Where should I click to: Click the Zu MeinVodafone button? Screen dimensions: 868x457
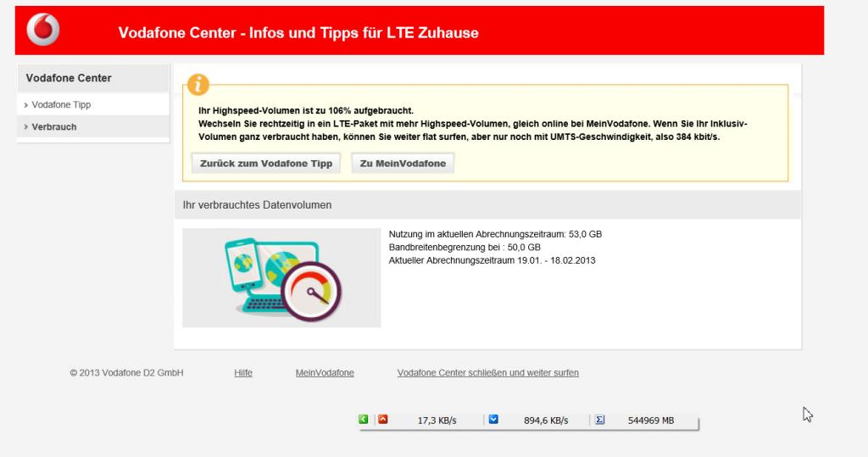click(403, 164)
